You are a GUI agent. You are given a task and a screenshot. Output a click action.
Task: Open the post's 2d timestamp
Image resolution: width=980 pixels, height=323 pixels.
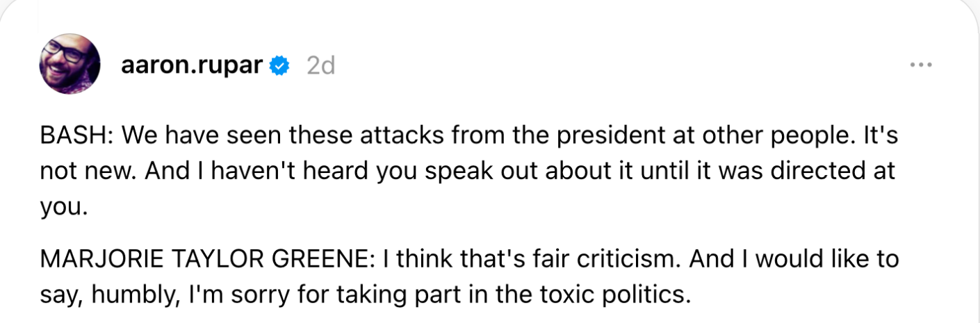[320, 66]
